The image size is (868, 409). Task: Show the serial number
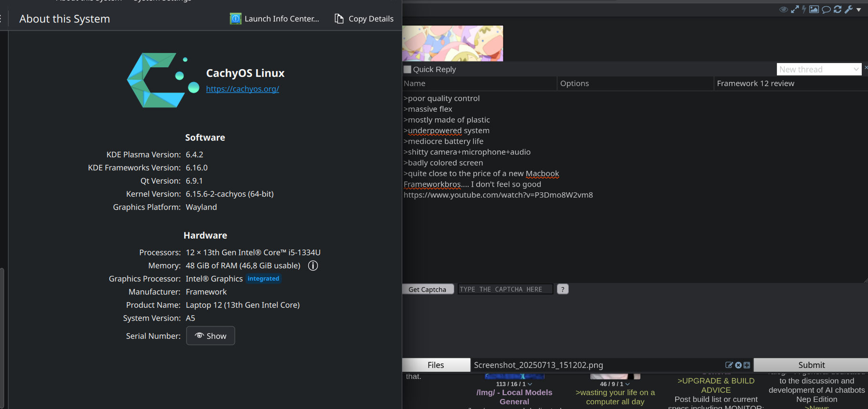click(210, 336)
